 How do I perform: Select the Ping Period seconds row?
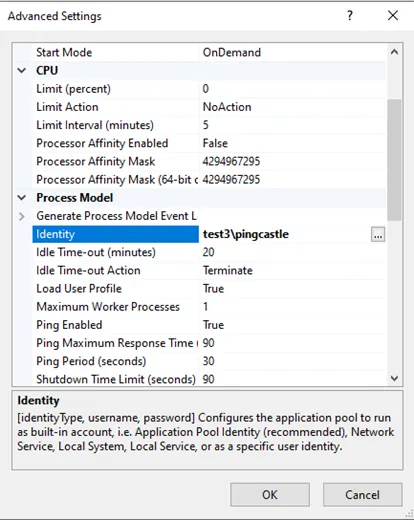click(209, 361)
